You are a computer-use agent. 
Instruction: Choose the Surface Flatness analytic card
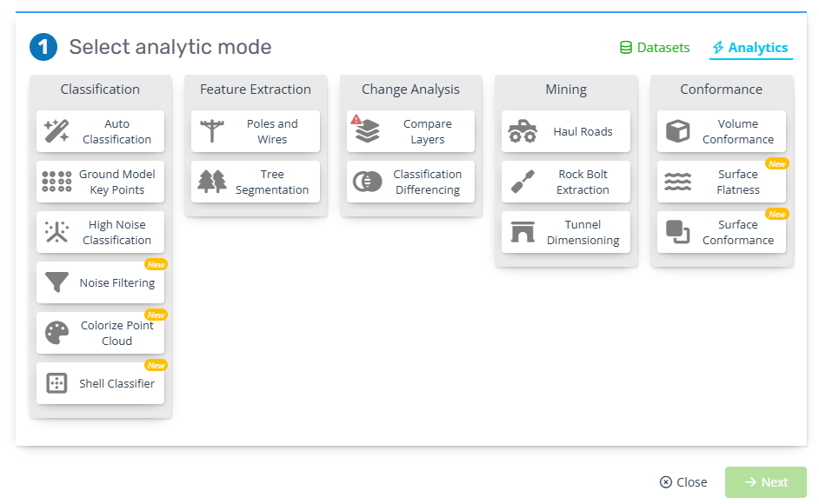(x=722, y=182)
